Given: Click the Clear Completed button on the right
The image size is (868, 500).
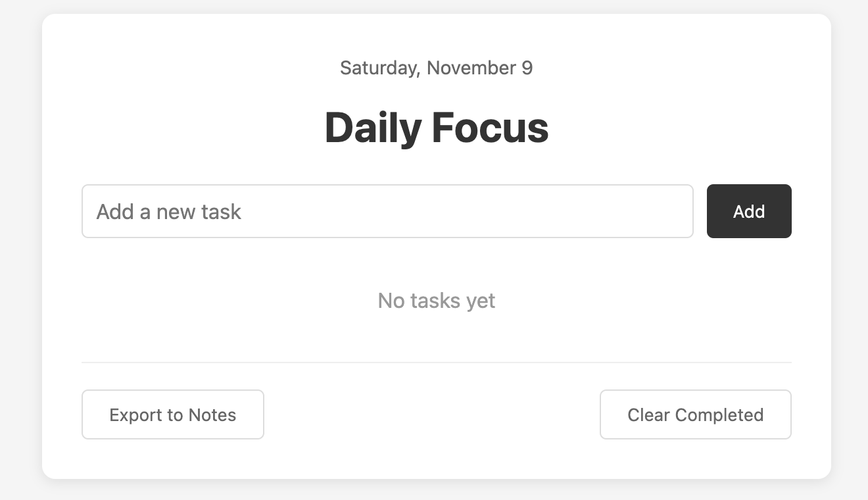Looking at the screenshot, I should [x=695, y=414].
